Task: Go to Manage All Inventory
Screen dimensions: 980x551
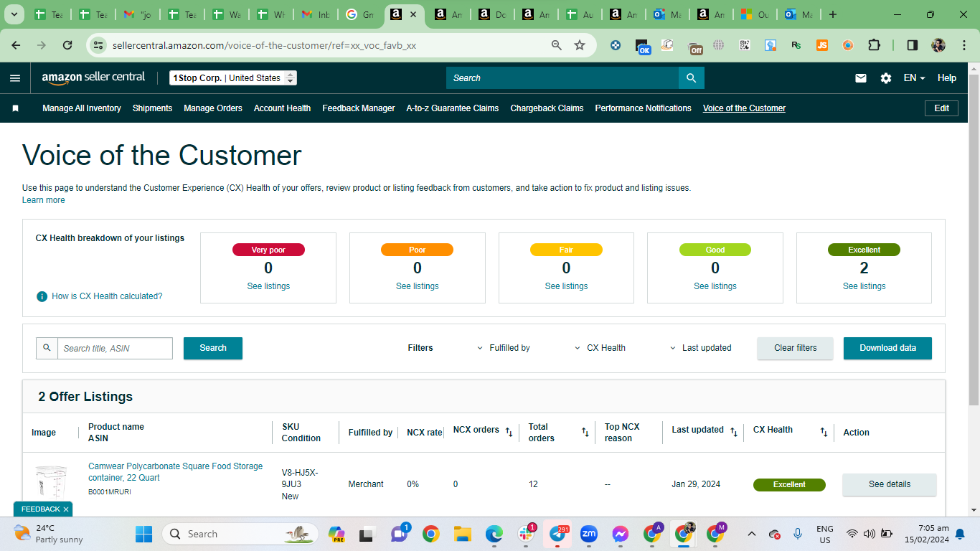Action: click(x=82, y=108)
